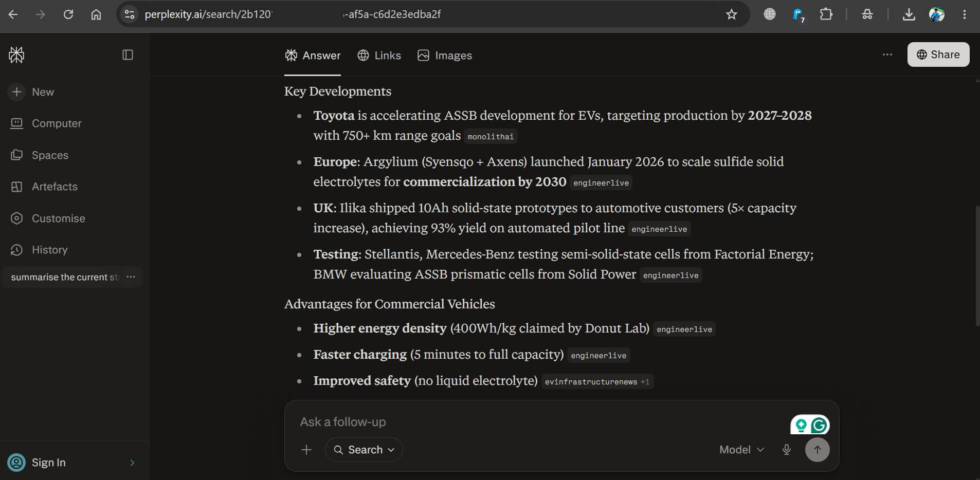Reload the page
The image size is (980, 480).
pos(68,14)
